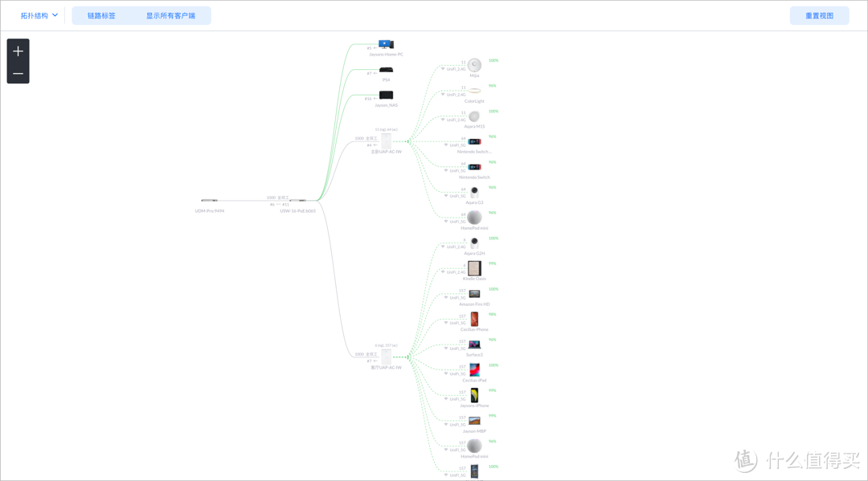Click Kindle Oasis 99% signal value
The image size is (868, 481).
(x=492, y=263)
